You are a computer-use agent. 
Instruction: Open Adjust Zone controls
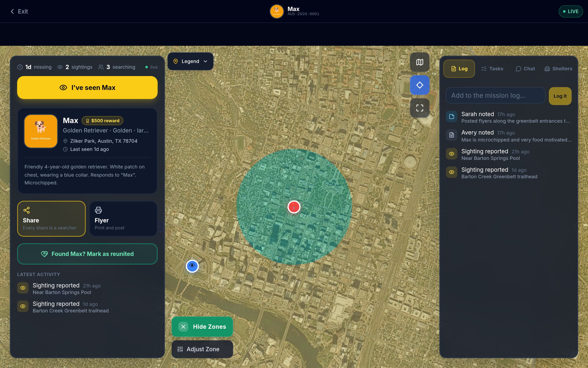coord(202,349)
